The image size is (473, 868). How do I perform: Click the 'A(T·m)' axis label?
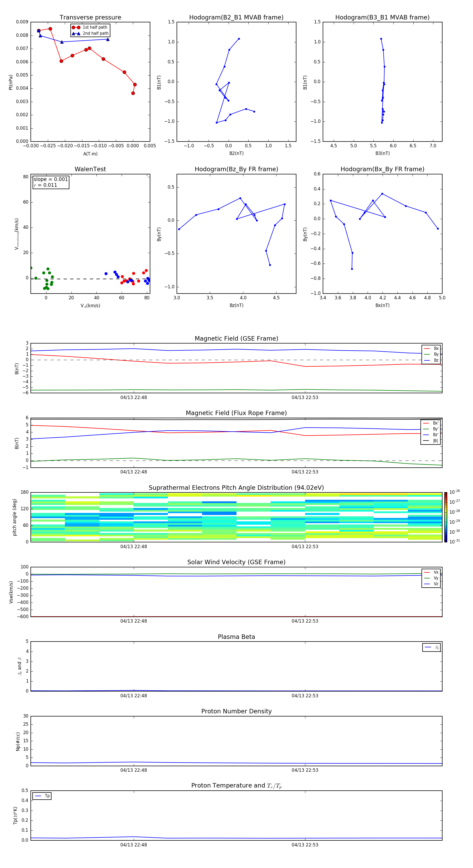(90, 154)
